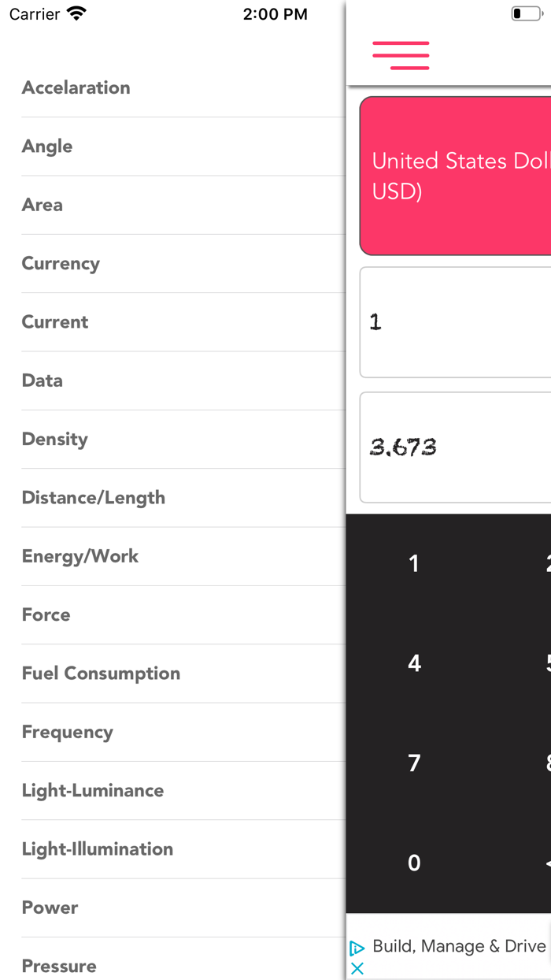Open the United States Dollar unit selector
This screenshot has height=980, width=551.
[456, 176]
